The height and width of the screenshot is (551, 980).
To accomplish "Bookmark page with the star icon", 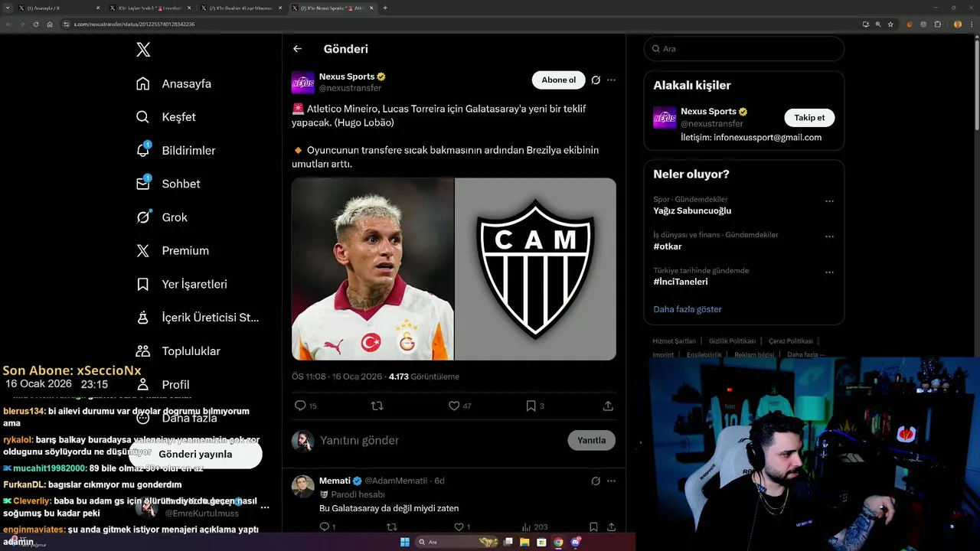I will point(890,24).
